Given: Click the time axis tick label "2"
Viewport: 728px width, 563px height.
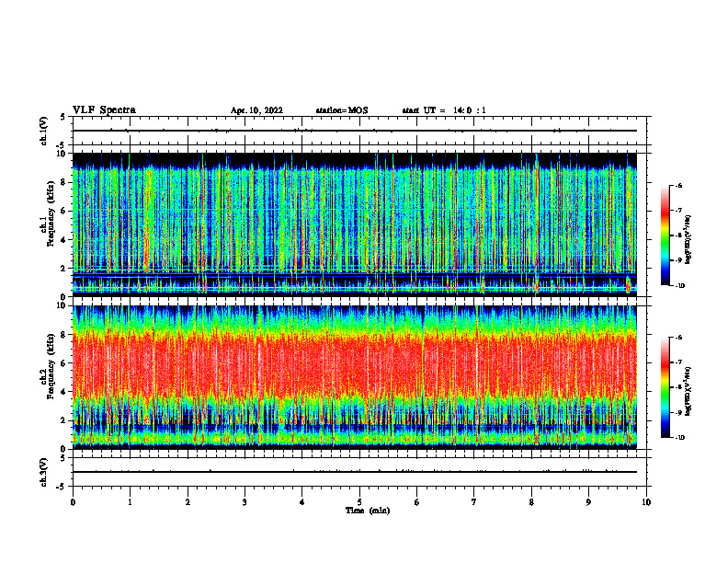Looking at the screenshot, I should [188, 502].
